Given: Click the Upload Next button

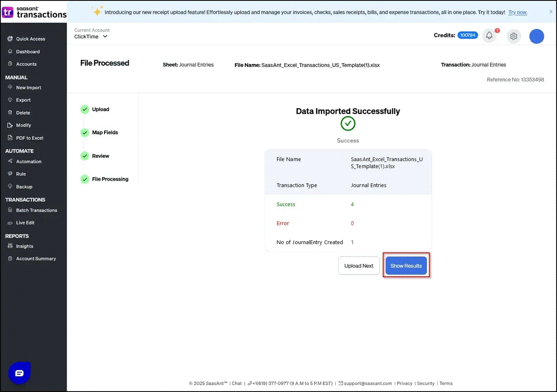Looking at the screenshot, I should (358, 266).
